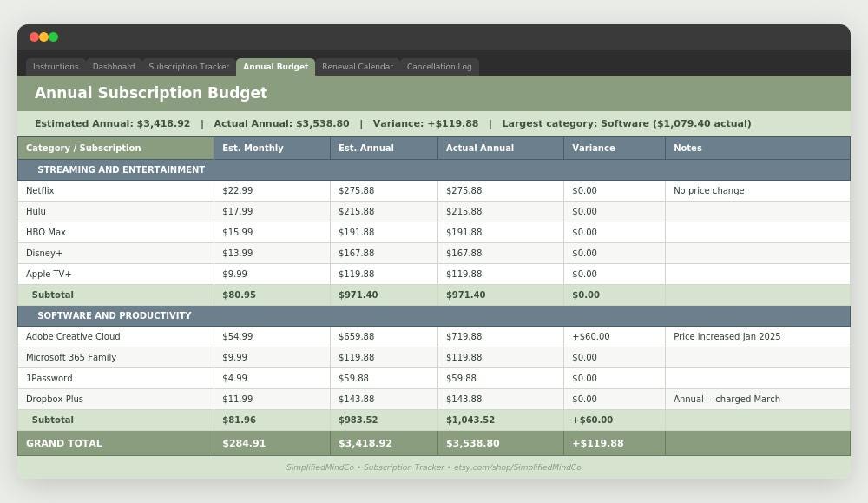Image resolution: width=868 pixels, height=503 pixels.
Task: Select the Annual Budget tab
Action: [276, 67]
